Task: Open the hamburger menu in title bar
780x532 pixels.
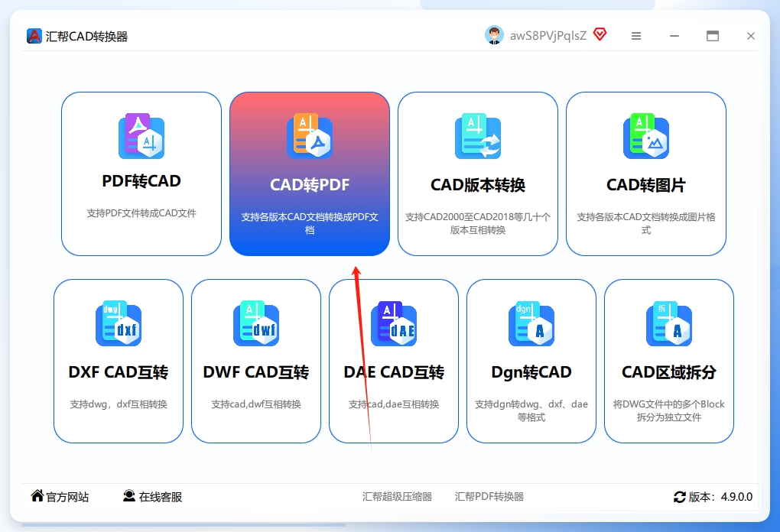Action: pyautogui.click(x=635, y=36)
